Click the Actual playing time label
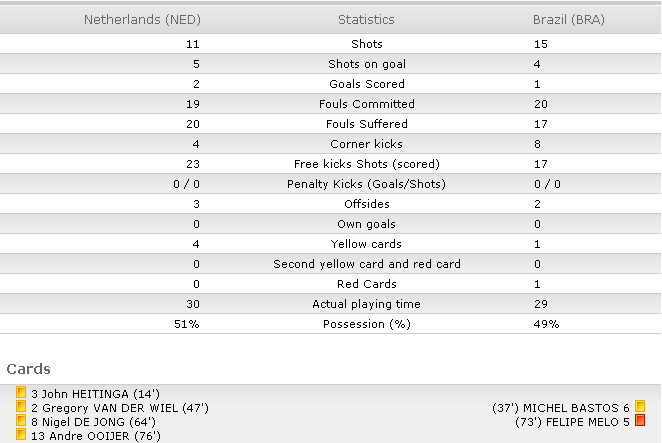 (x=366, y=304)
